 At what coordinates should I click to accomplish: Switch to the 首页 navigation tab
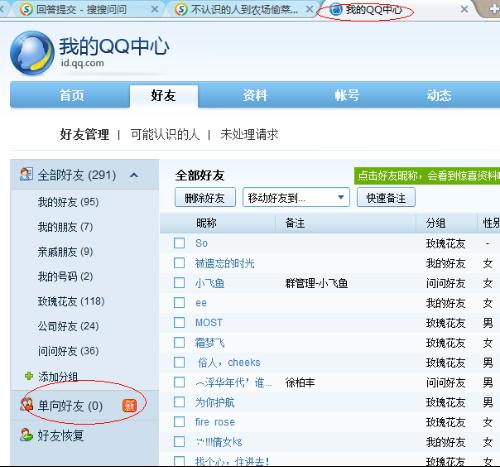click(x=71, y=95)
